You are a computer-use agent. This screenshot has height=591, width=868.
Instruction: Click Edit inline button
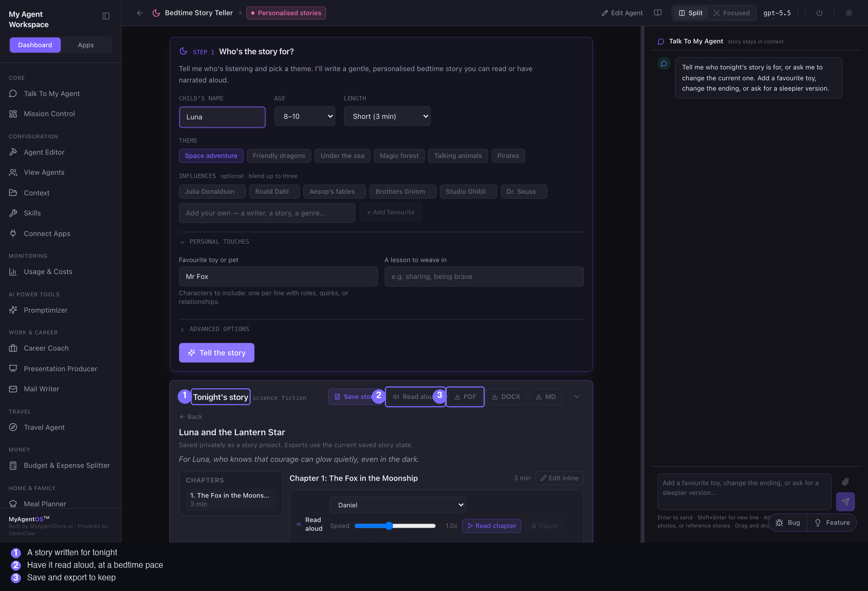[560, 478]
